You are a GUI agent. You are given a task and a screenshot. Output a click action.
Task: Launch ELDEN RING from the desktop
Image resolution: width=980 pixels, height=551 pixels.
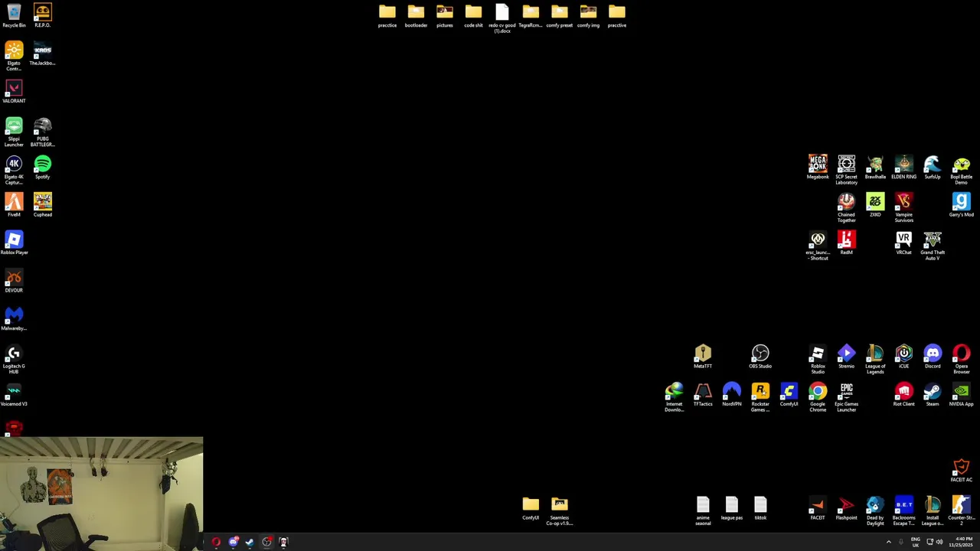[904, 167]
